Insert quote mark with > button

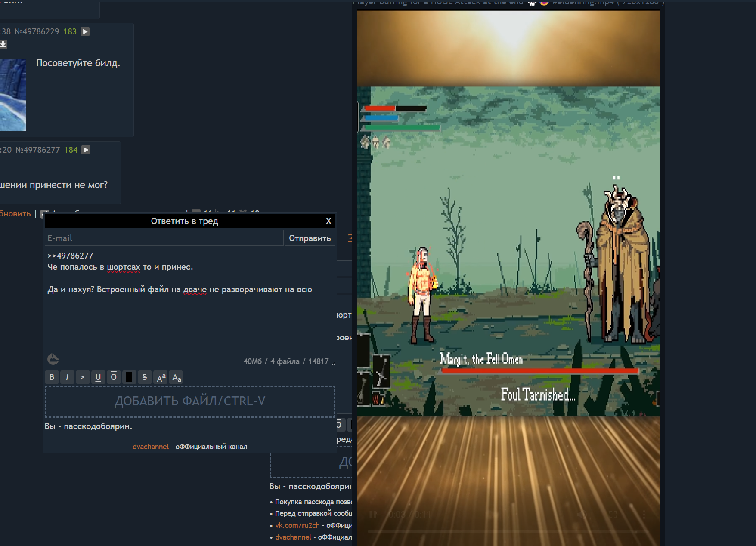(83, 377)
